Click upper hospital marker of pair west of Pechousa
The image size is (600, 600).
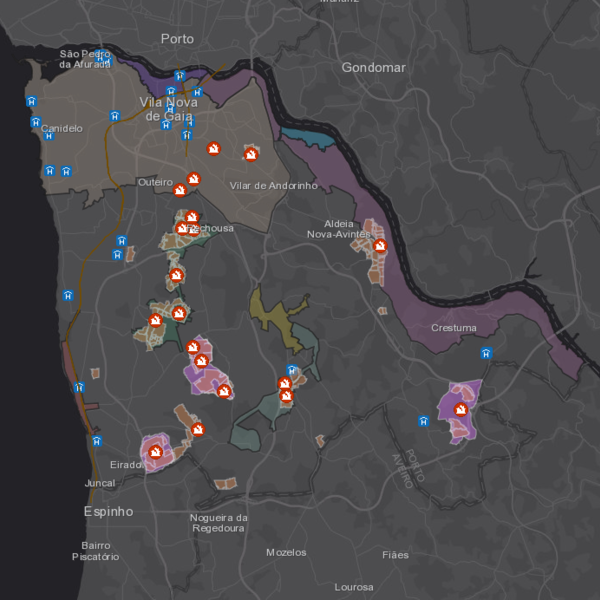click(x=122, y=241)
